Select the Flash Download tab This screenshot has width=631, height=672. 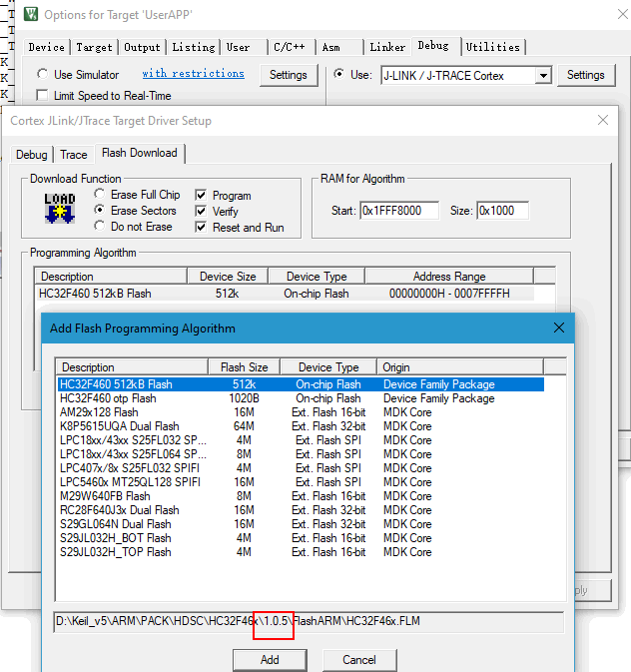click(140, 153)
